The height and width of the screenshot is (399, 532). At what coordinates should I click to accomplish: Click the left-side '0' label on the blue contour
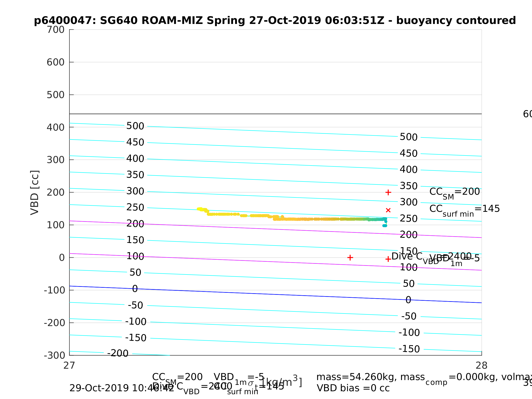(135, 289)
